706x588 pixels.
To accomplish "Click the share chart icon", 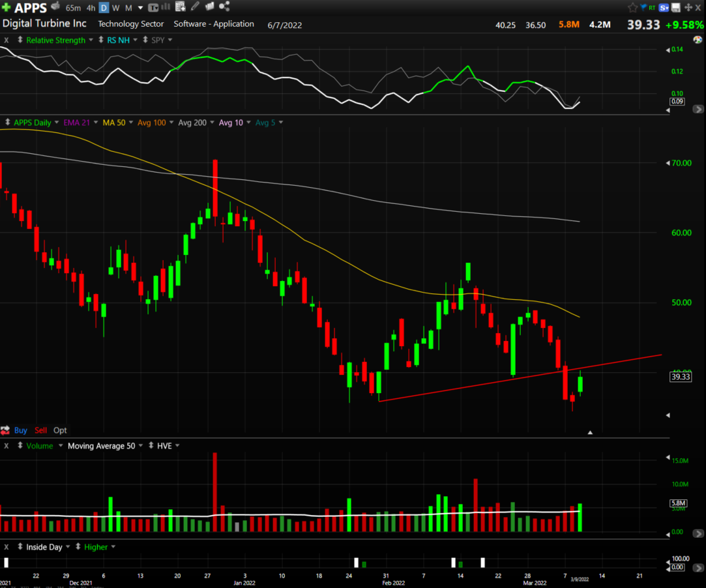I will [224, 7].
